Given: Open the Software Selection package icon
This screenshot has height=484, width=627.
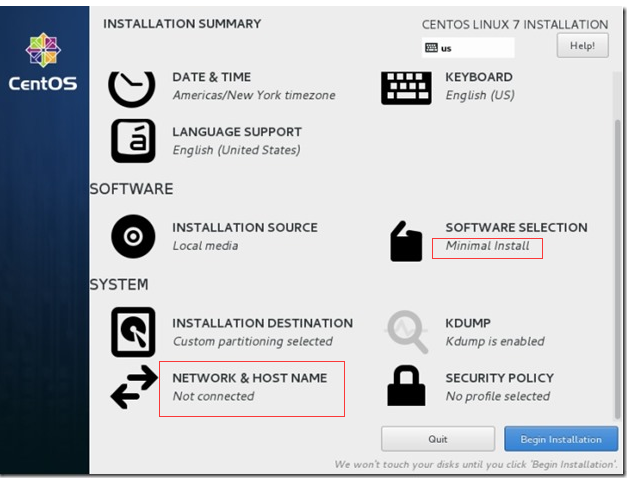Looking at the screenshot, I should (x=406, y=241).
